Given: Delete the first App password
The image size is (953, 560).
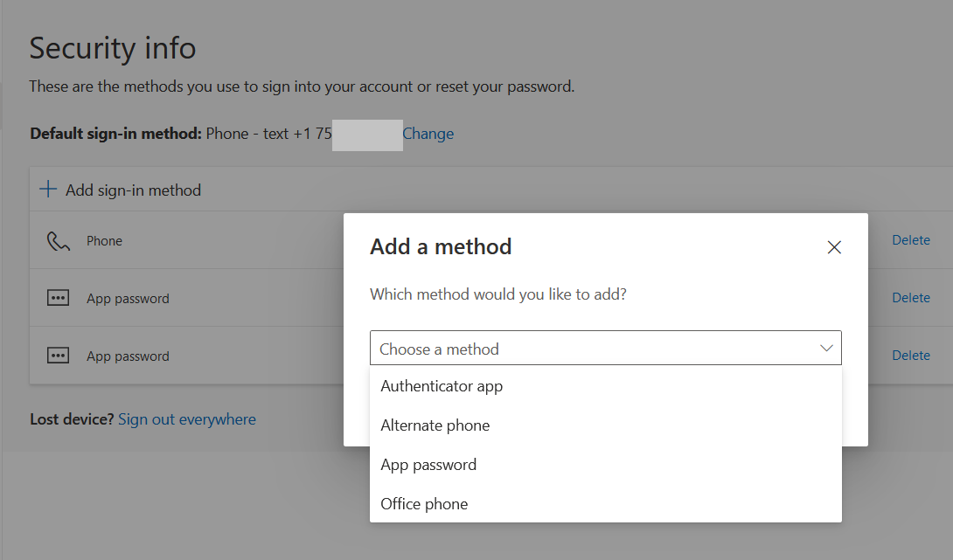Looking at the screenshot, I should [x=911, y=297].
